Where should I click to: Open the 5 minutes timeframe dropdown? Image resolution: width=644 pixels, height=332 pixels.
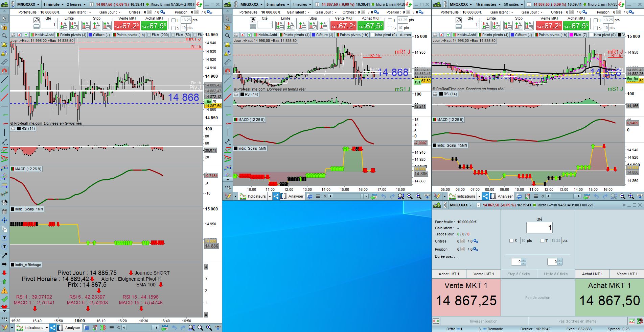[277, 4]
